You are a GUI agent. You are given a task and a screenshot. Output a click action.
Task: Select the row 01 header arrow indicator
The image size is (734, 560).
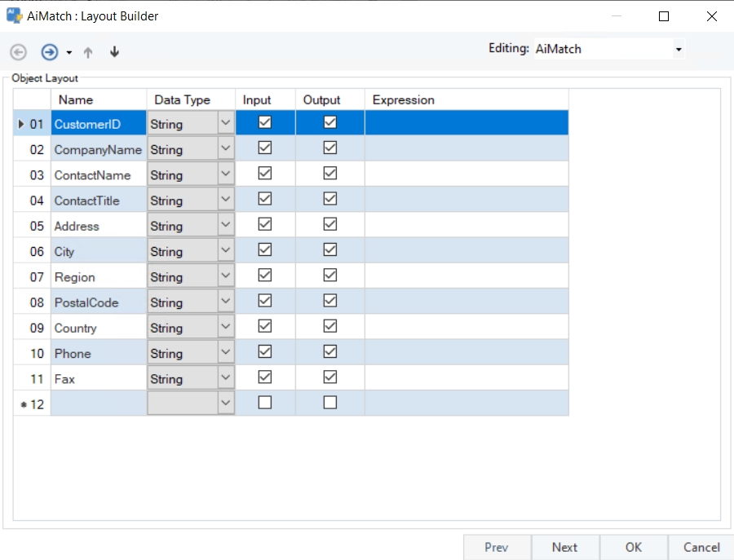[x=22, y=124]
